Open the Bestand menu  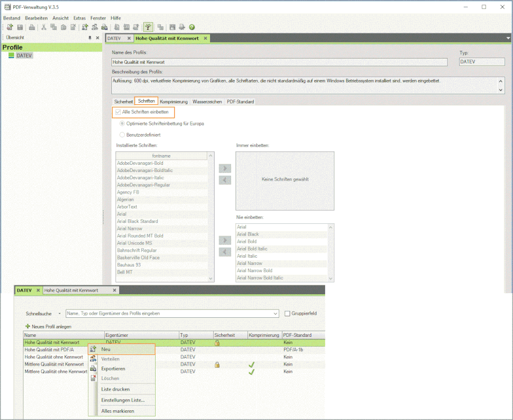coord(11,18)
